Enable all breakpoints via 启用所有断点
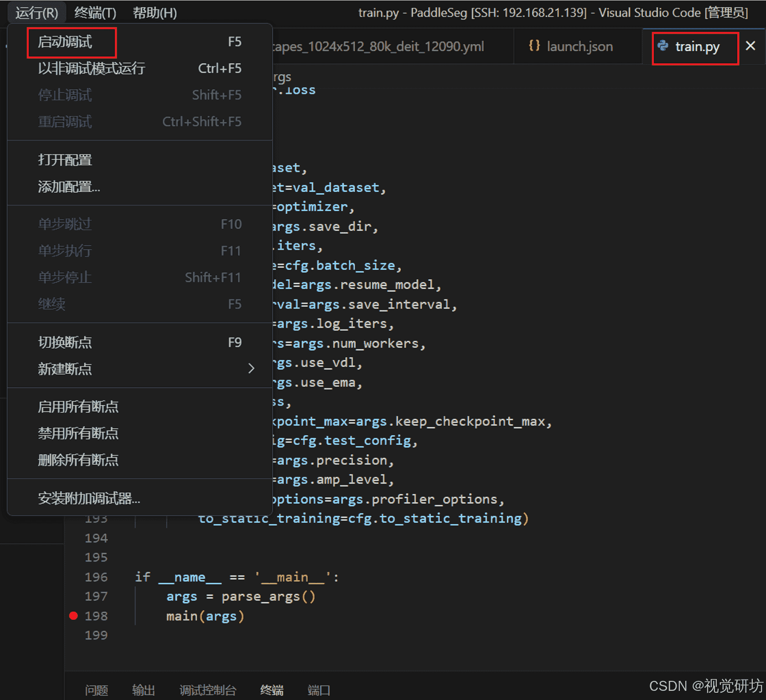This screenshot has width=766, height=700. (x=78, y=407)
